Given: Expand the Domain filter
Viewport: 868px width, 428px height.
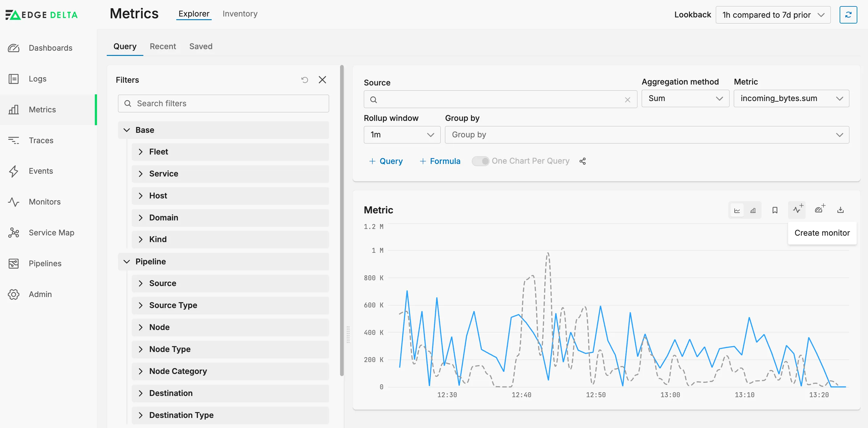Looking at the screenshot, I should tap(230, 218).
